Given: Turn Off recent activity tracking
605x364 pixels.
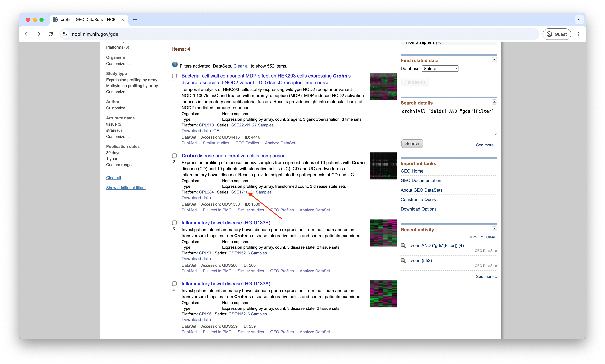Looking at the screenshot, I should tap(476, 237).
